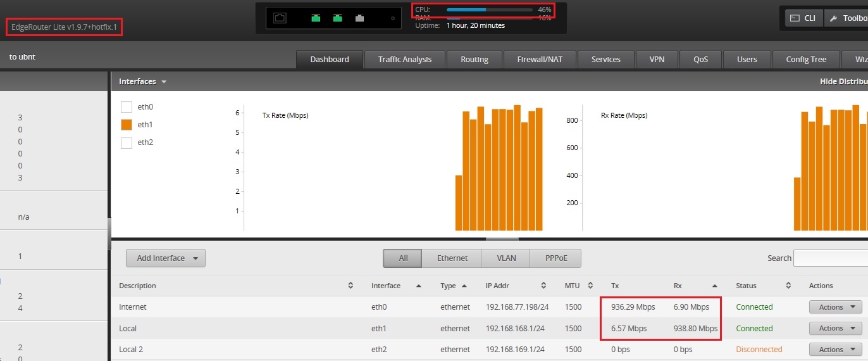The width and height of the screenshot is (868, 361).
Task: Go to the Routing tab
Action: click(x=474, y=59)
